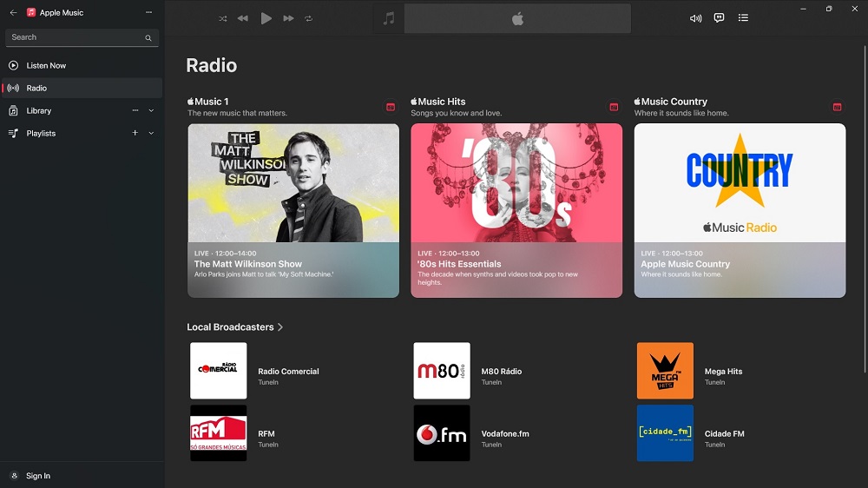
Task: Click the RFM station logo
Action: tap(219, 433)
